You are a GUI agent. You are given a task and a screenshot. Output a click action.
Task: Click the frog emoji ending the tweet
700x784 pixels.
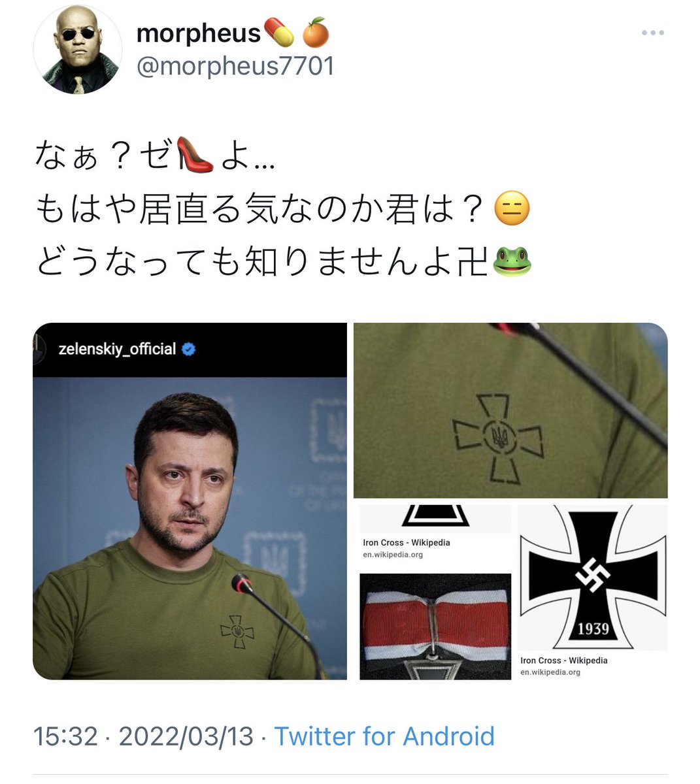[511, 261]
